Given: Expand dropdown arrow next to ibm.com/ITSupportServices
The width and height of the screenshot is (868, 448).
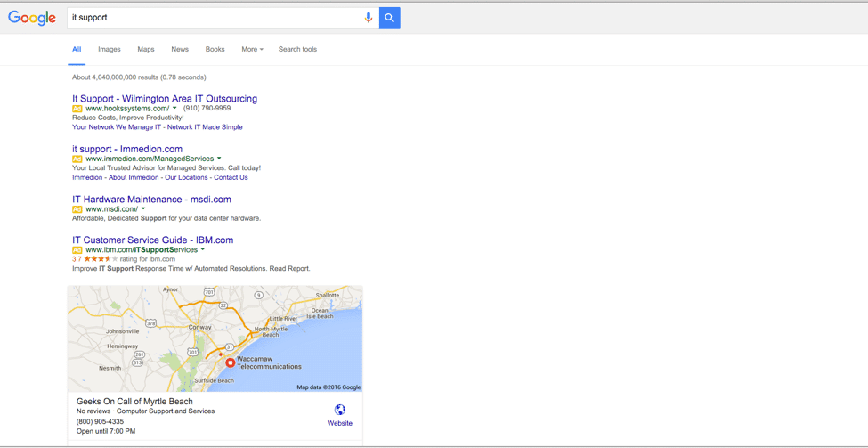Looking at the screenshot, I should [203, 249].
